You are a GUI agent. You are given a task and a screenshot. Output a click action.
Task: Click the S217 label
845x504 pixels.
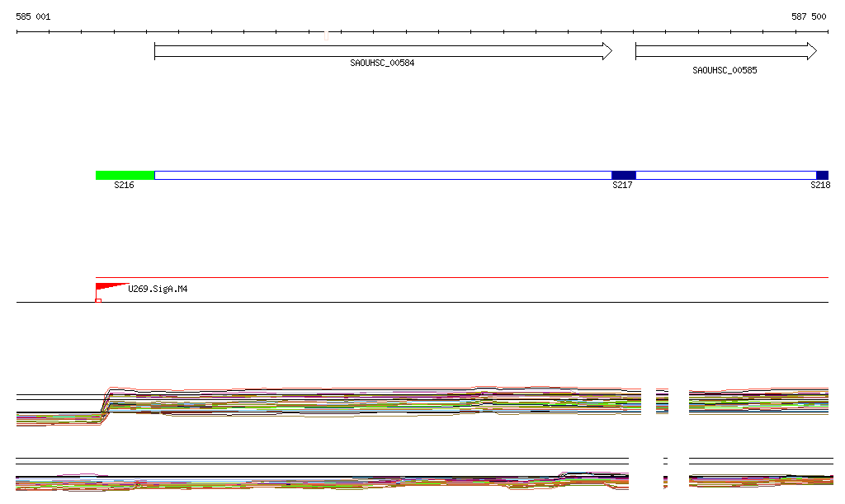(622, 186)
